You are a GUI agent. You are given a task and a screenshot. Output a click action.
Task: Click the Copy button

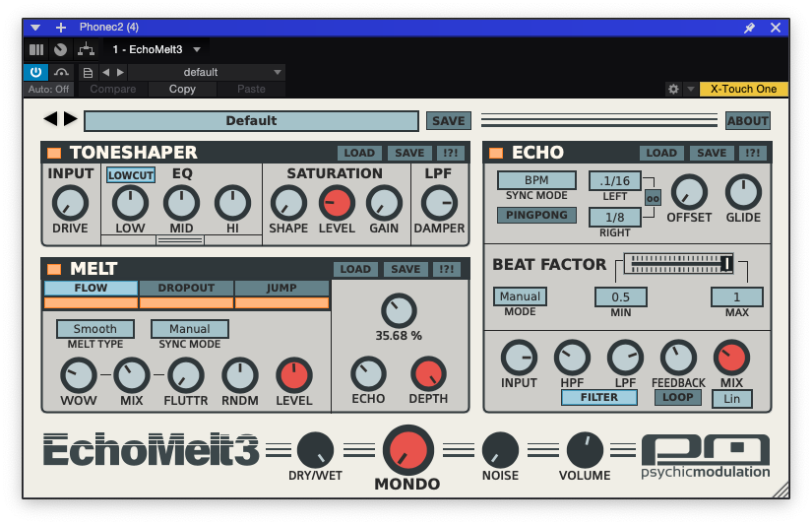coord(182,89)
